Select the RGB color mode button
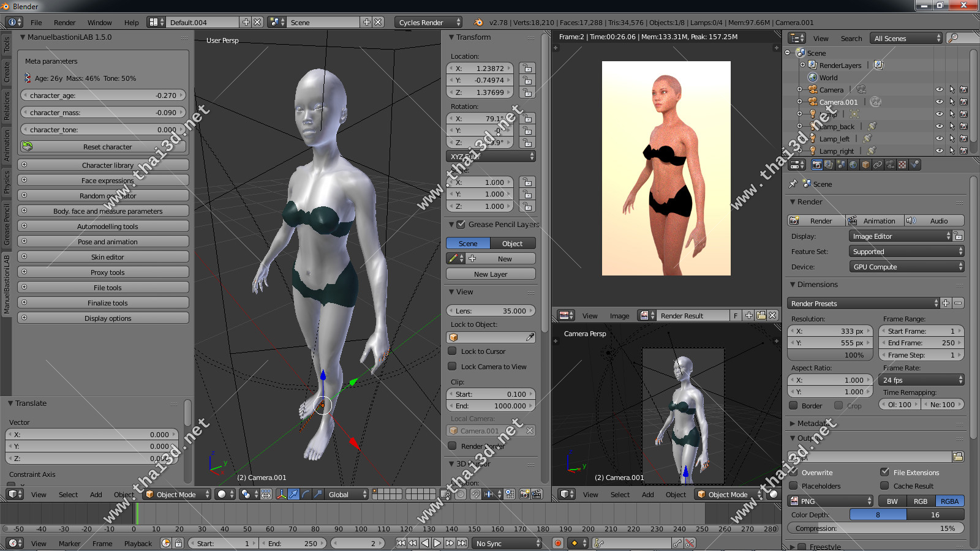 tap(921, 501)
